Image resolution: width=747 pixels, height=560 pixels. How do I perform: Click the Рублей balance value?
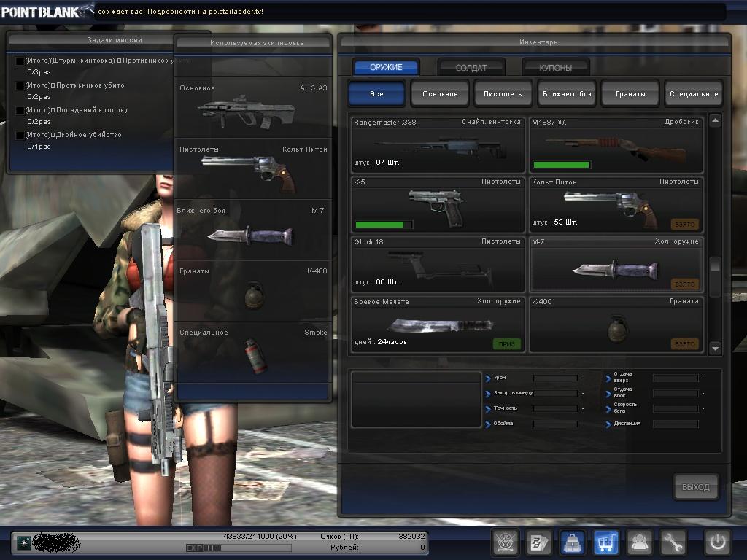pyautogui.click(x=422, y=548)
